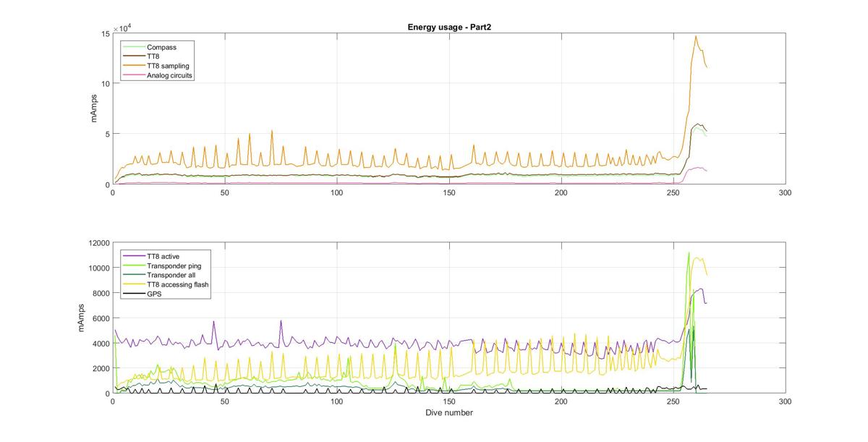Screen dimensions: 868x442
Task: Click the 200 tick label on the upper chart's x-axis
Action: pyautogui.click(x=561, y=193)
